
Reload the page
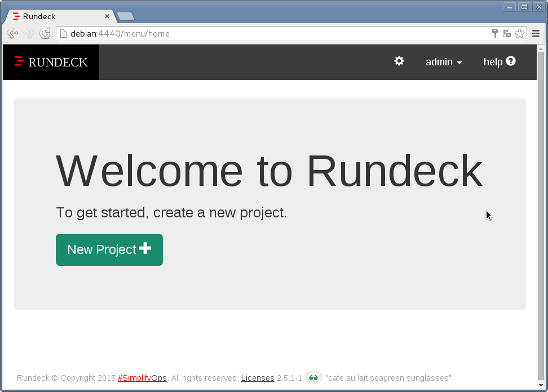click(45, 33)
